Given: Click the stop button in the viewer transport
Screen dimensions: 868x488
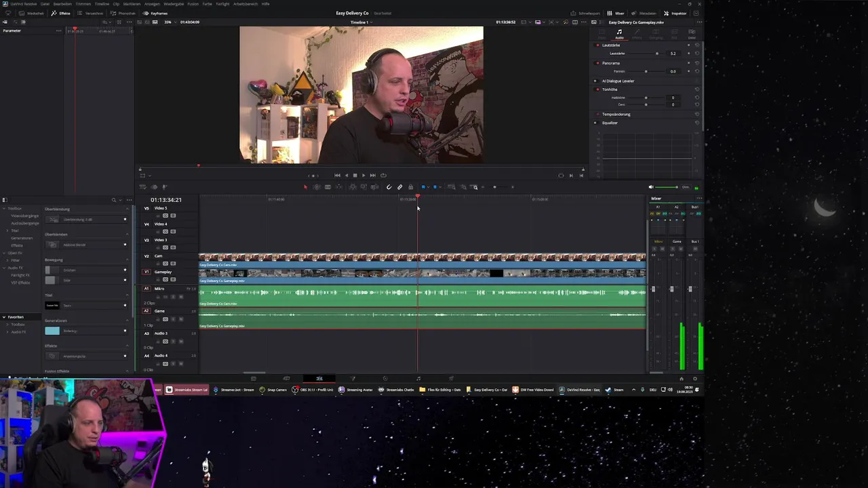Looking at the screenshot, I should tap(355, 176).
